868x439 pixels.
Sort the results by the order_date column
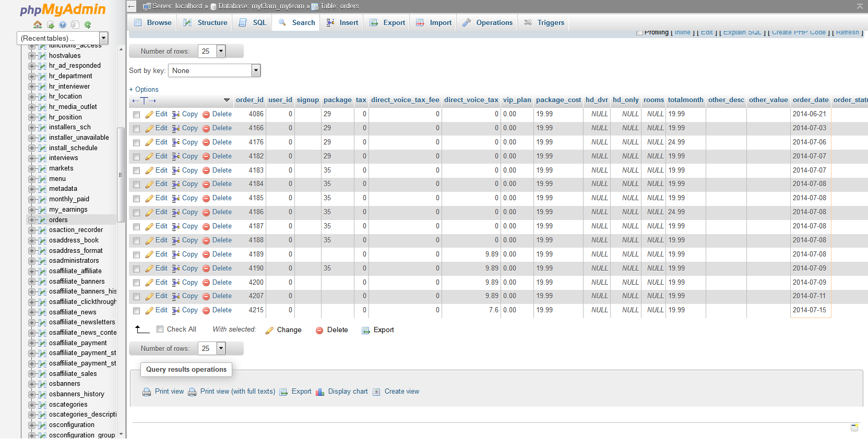tap(811, 100)
